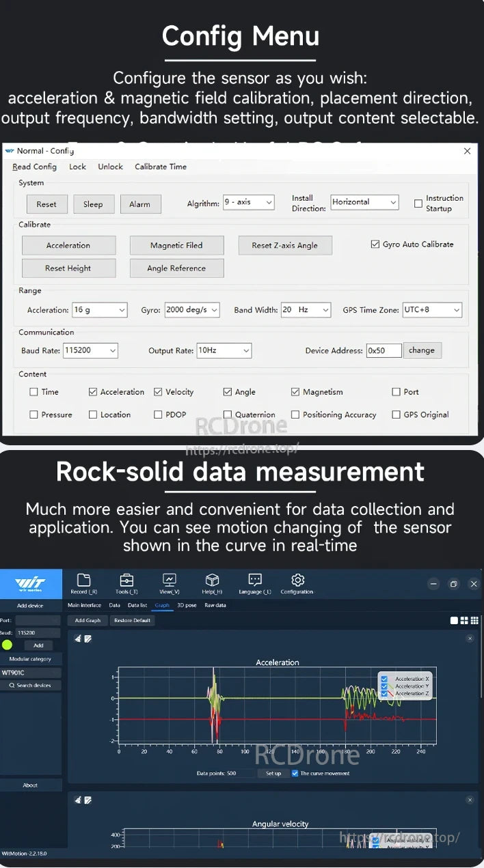This screenshot has width=484, height=868.
Task: Uncheck the Velocity content checkbox
Action: click(158, 392)
